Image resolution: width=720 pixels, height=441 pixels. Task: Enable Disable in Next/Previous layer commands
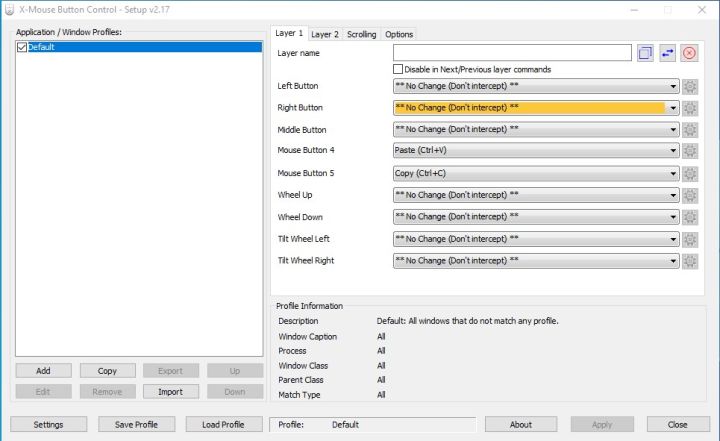398,69
